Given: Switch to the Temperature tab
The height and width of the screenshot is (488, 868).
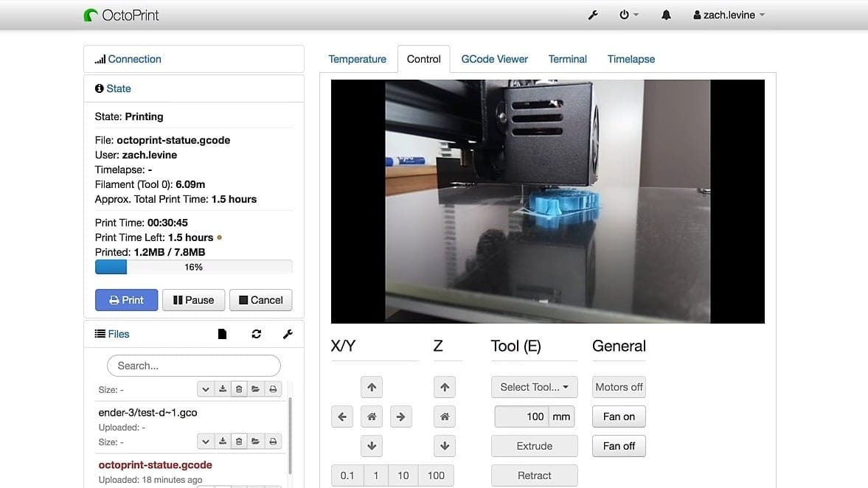Looking at the screenshot, I should pos(357,59).
